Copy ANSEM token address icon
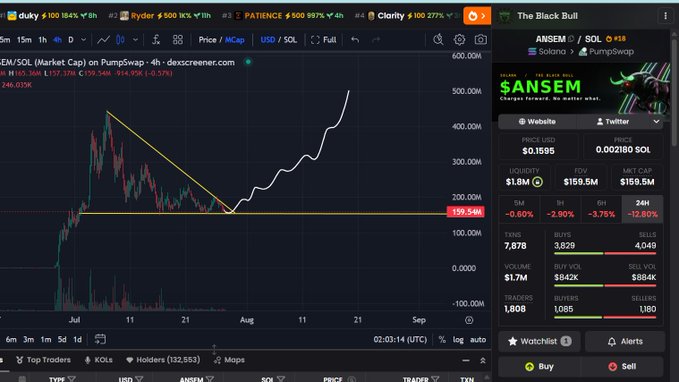 (x=571, y=39)
